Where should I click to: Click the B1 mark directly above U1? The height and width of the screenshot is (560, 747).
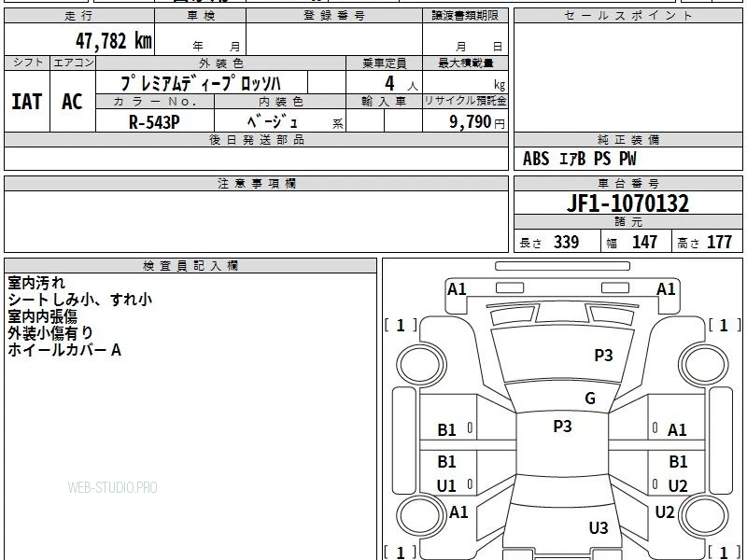pos(446,462)
